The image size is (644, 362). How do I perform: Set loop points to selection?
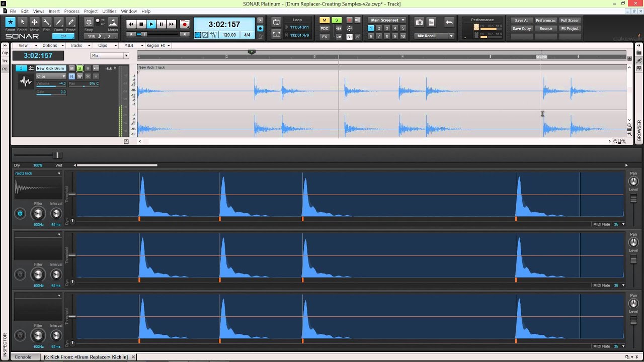[x=276, y=34]
